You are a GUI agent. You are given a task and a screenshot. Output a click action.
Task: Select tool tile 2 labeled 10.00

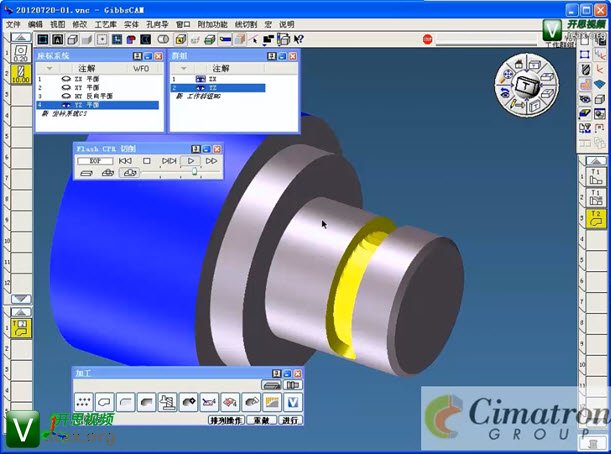21,74
